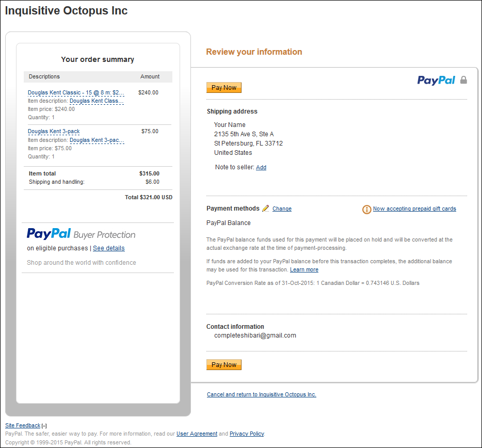Click the PayPal Buyer Protection logo
This screenshot has width=482, height=448.
[x=81, y=234]
